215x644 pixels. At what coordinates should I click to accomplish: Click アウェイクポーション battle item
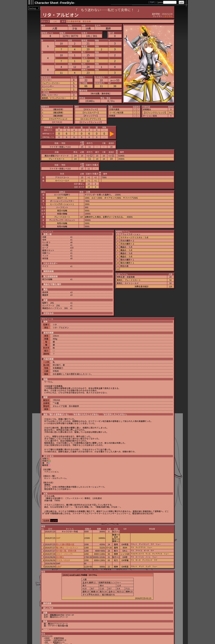point(145,234)
